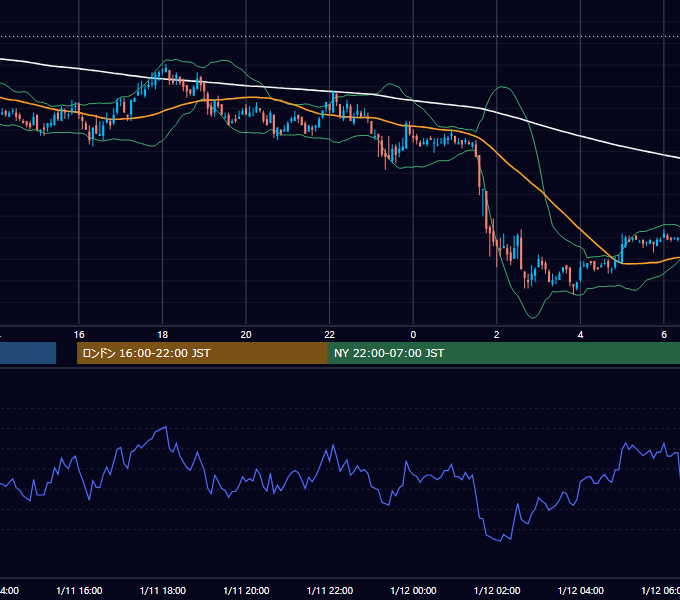Click the '18' hour label on chart axis
680x600 pixels.
click(x=163, y=335)
